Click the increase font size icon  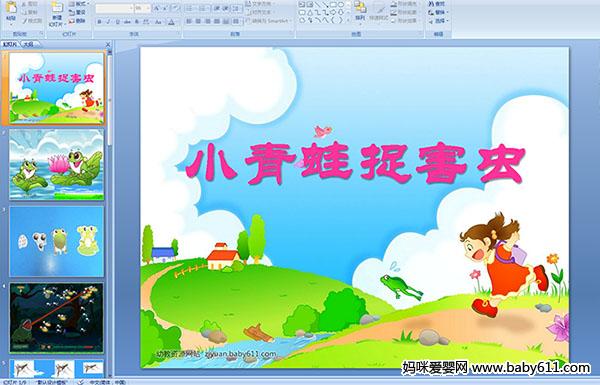pyautogui.click(x=157, y=8)
